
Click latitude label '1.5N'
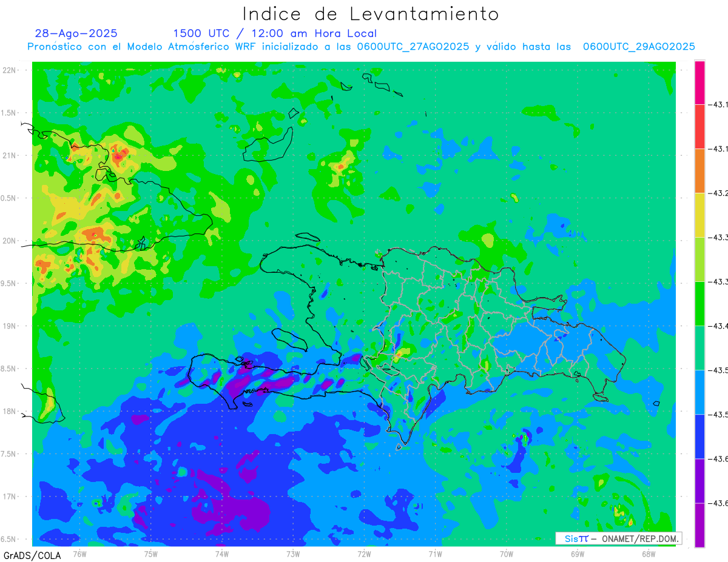pyautogui.click(x=8, y=113)
